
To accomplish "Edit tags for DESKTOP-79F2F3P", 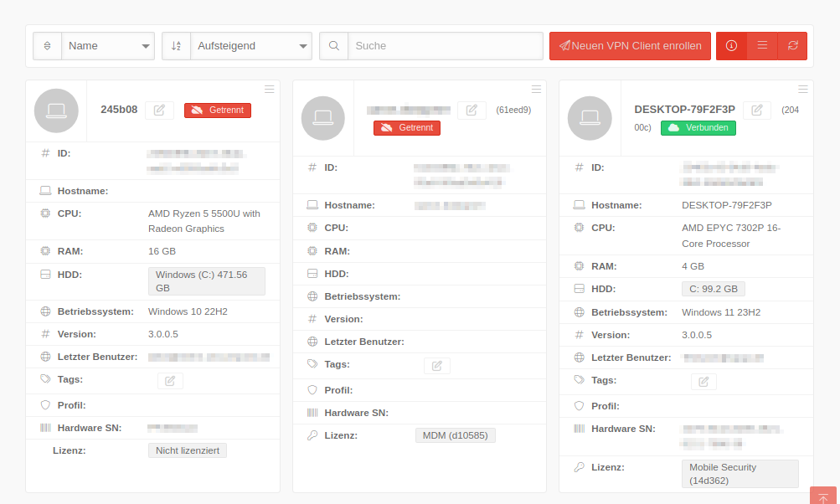I will coord(703,382).
